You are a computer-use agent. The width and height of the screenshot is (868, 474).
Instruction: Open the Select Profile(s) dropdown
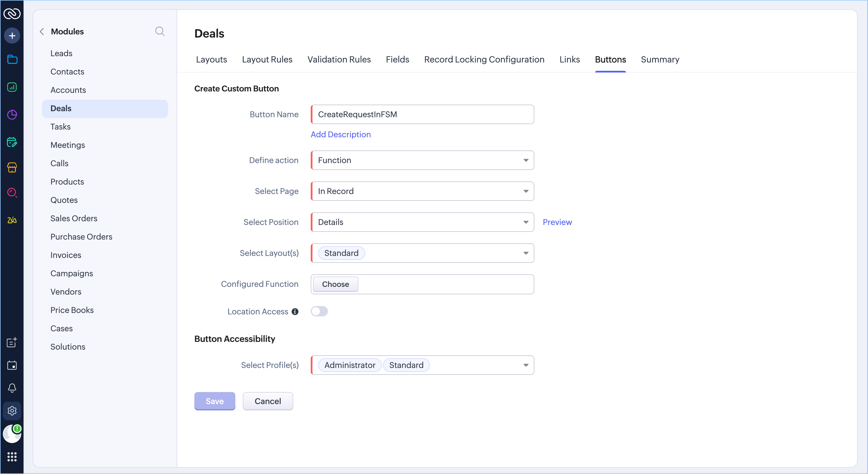525,365
